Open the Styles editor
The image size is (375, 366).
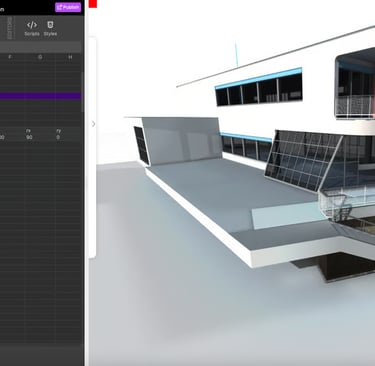click(50, 28)
